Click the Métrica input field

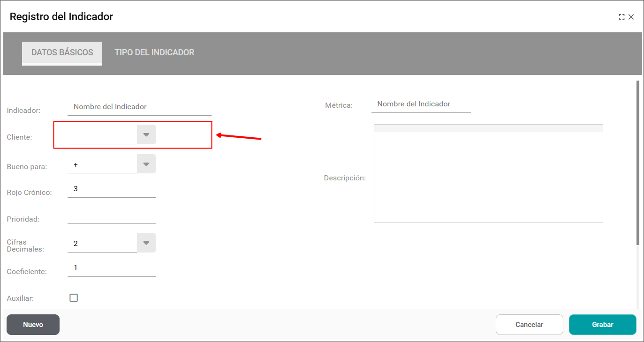[421, 104]
